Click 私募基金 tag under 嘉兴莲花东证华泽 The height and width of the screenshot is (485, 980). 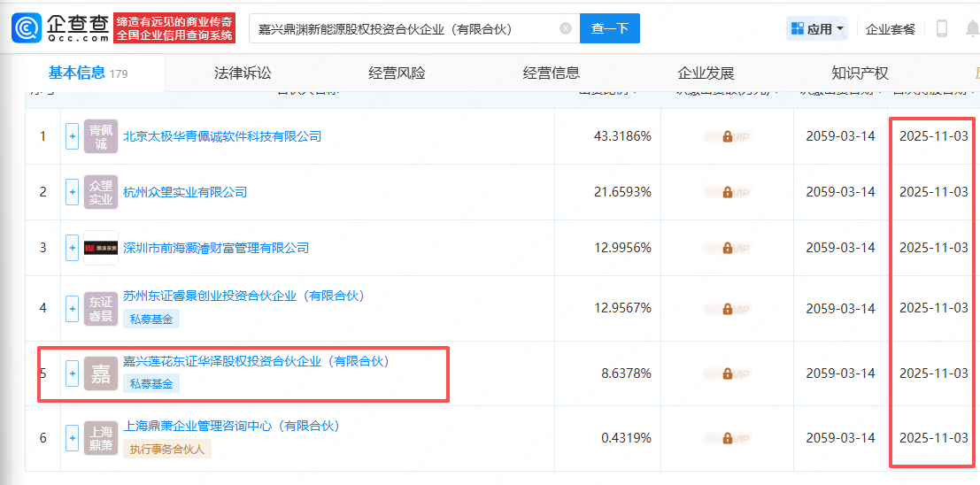pos(151,383)
